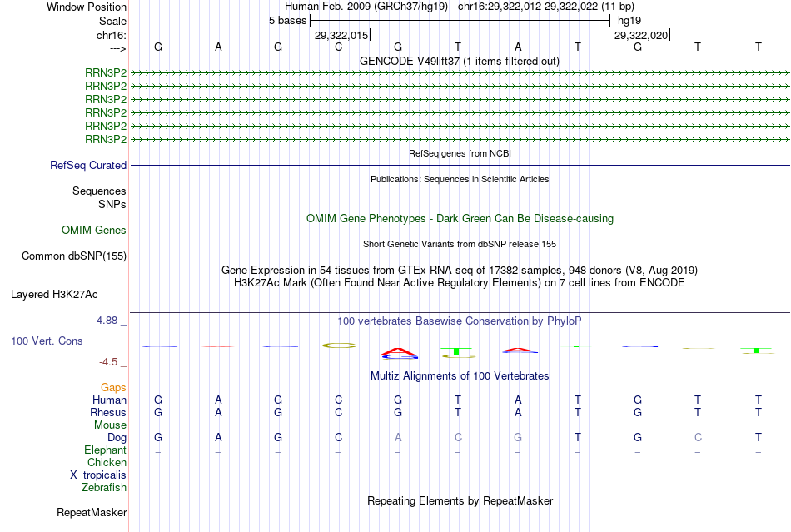Viewport: 791px width, 532px height.
Task: Select the Chicken species label
Action: (107, 462)
